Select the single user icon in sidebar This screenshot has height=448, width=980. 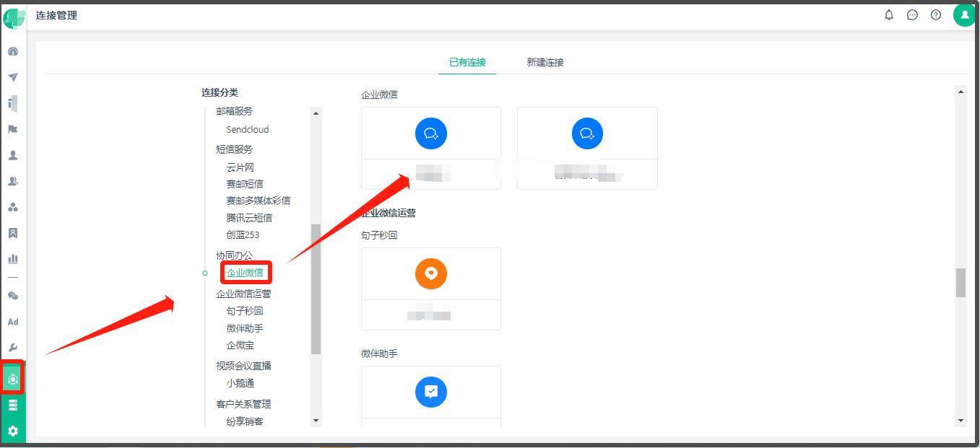tap(13, 156)
